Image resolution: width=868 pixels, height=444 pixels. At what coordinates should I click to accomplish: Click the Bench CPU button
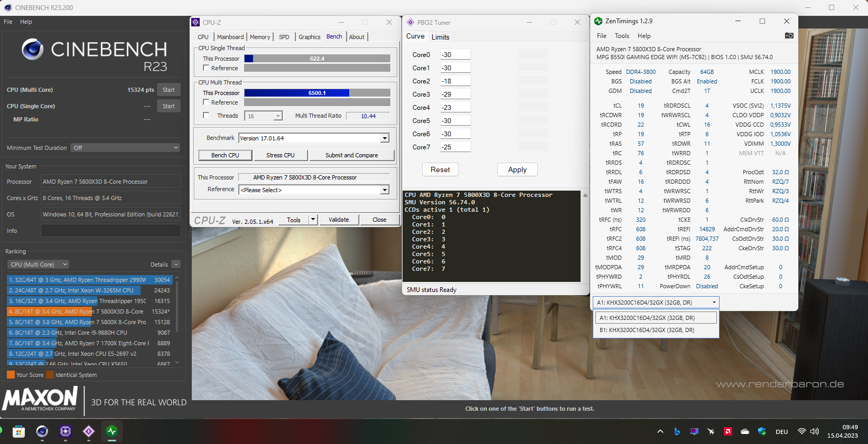(225, 155)
